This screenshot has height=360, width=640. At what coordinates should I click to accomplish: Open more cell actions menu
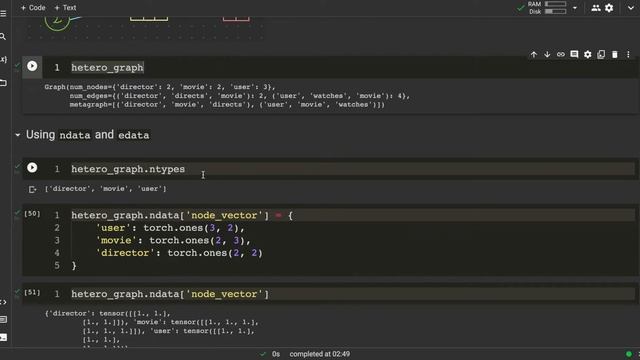(x=628, y=54)
